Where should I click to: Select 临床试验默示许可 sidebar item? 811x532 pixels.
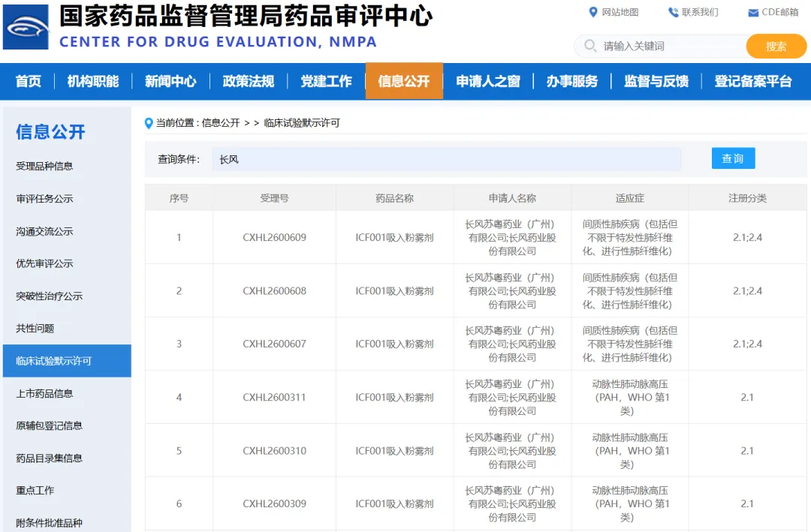(x=68, y=361)
